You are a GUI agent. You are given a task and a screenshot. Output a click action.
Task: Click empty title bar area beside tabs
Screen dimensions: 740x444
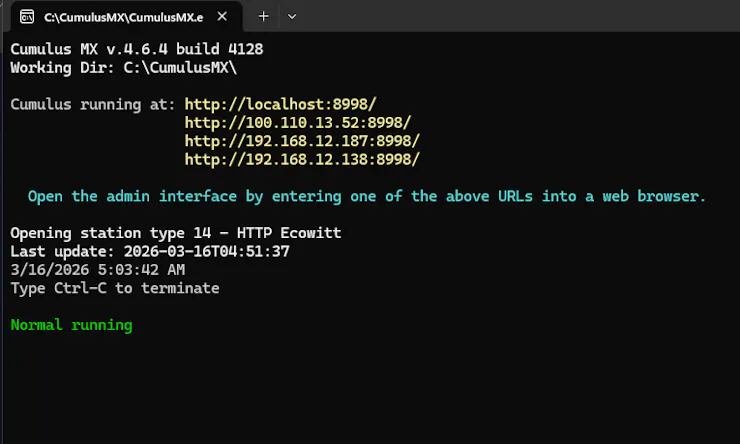click(x=519, y=17)
